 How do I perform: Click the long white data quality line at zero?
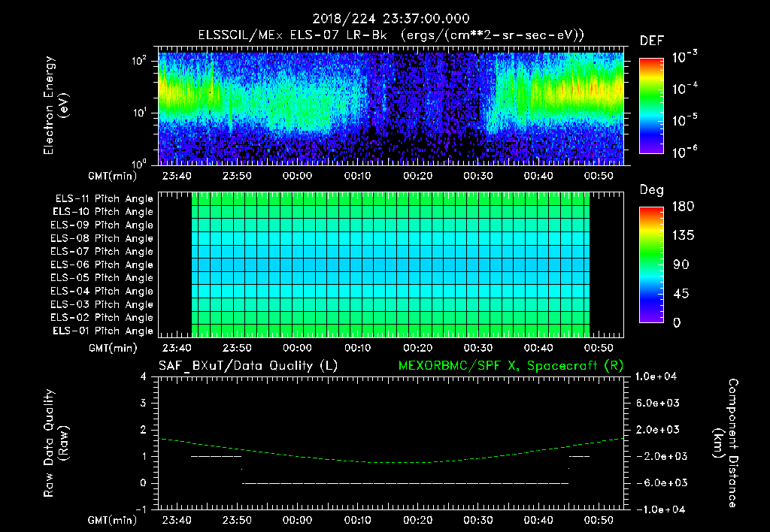pos(405,483)
